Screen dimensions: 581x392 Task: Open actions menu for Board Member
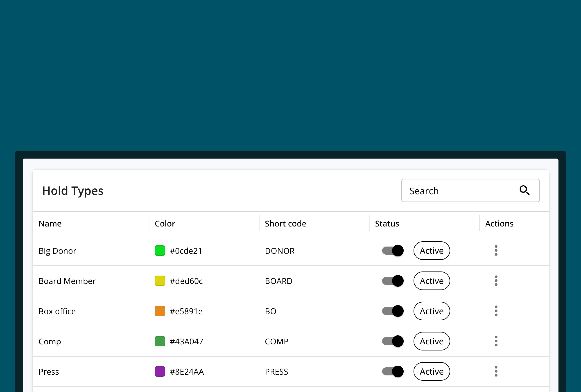496,281
